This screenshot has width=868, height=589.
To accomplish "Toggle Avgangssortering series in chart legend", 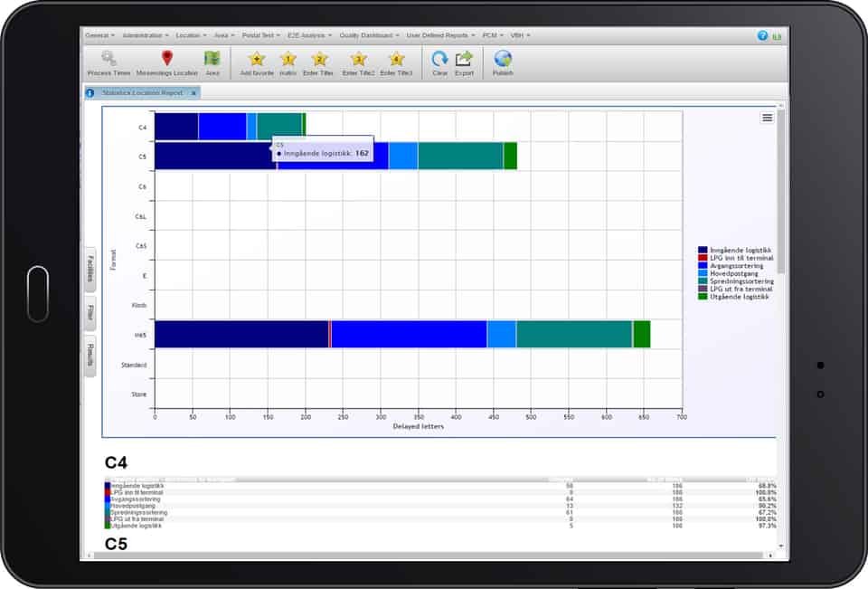I will [x=731, y=266].
